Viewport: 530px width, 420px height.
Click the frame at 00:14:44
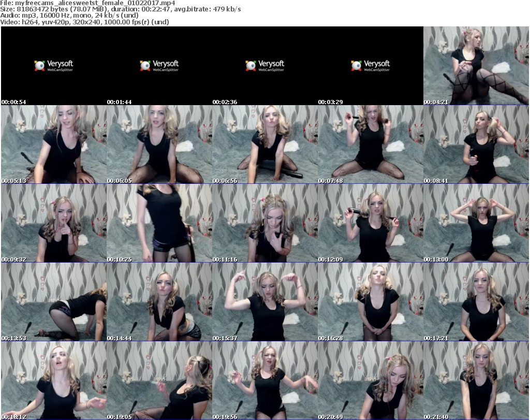tap(159, 302)
